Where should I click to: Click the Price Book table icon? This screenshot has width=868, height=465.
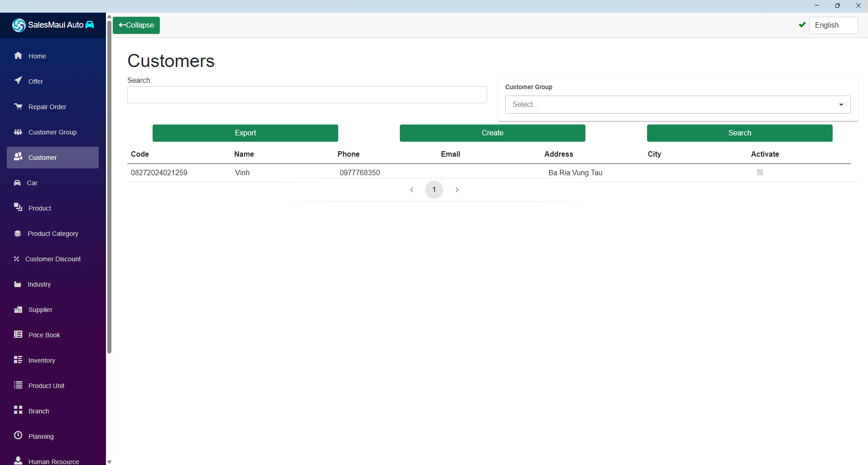18,334
